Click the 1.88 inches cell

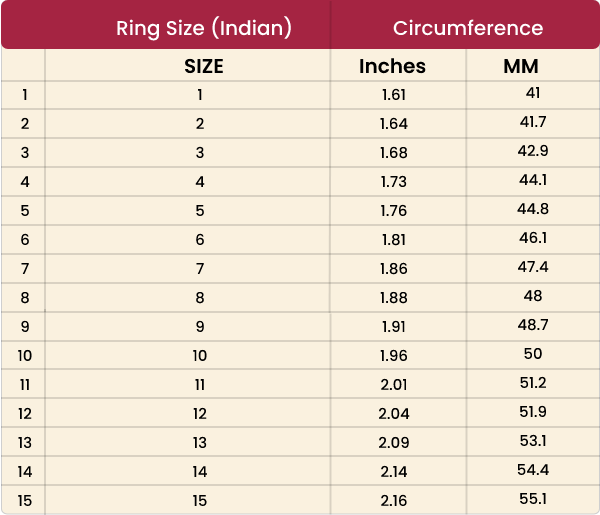[x=394, y=298]
